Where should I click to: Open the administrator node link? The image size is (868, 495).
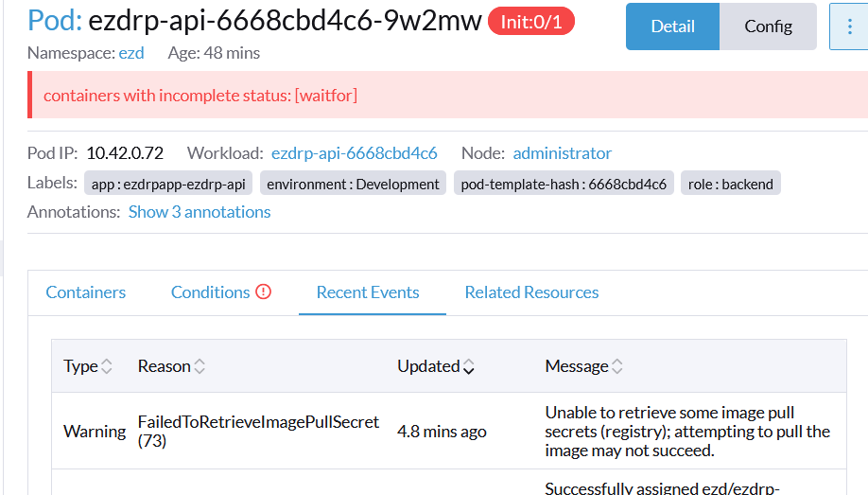tap(562, 153)
